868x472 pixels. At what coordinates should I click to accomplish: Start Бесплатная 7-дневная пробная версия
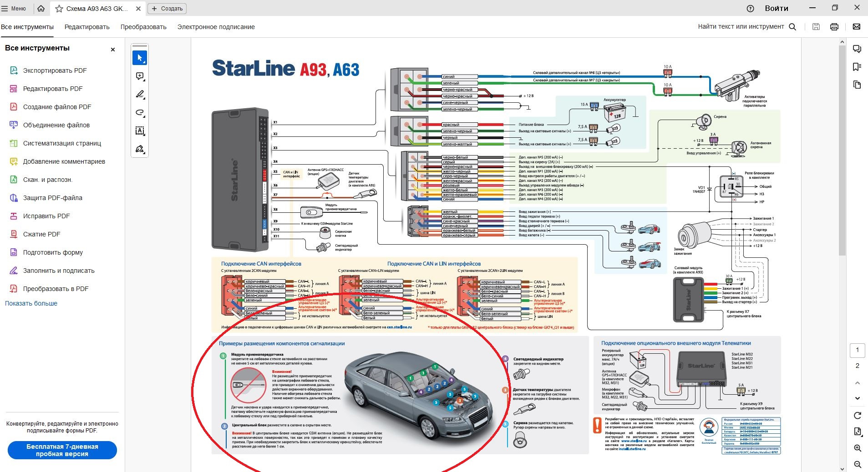(x=62, y=450)
